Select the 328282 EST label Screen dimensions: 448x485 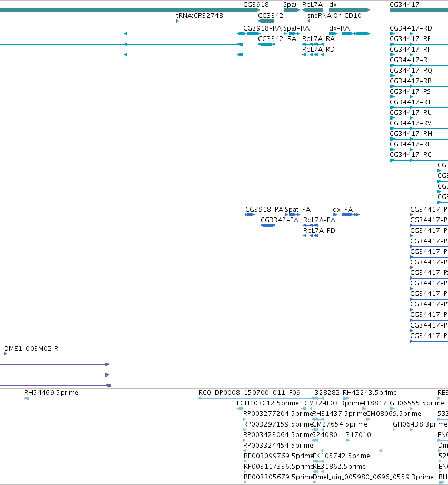click(327, 392)
